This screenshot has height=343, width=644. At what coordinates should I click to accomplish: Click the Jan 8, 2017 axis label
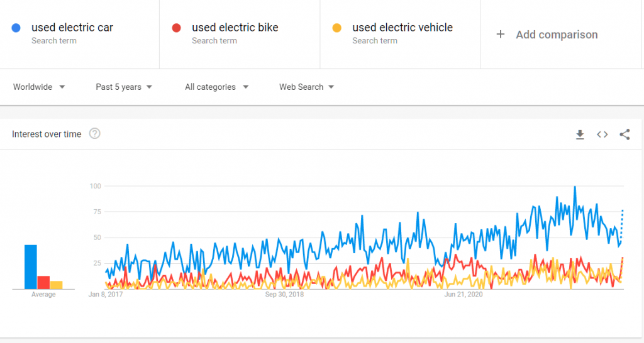pos(106,294)
